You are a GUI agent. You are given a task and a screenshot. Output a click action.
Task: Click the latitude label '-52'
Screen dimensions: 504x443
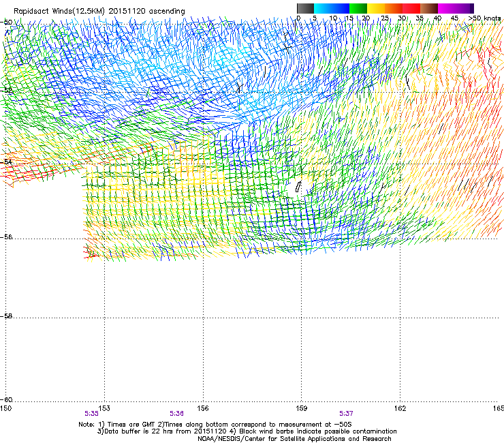(7, 91)
